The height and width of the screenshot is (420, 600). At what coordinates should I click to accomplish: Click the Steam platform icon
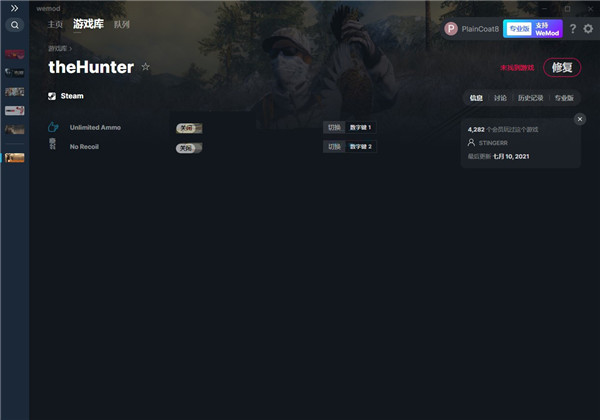pyautogui.click(x=52, y=96)
